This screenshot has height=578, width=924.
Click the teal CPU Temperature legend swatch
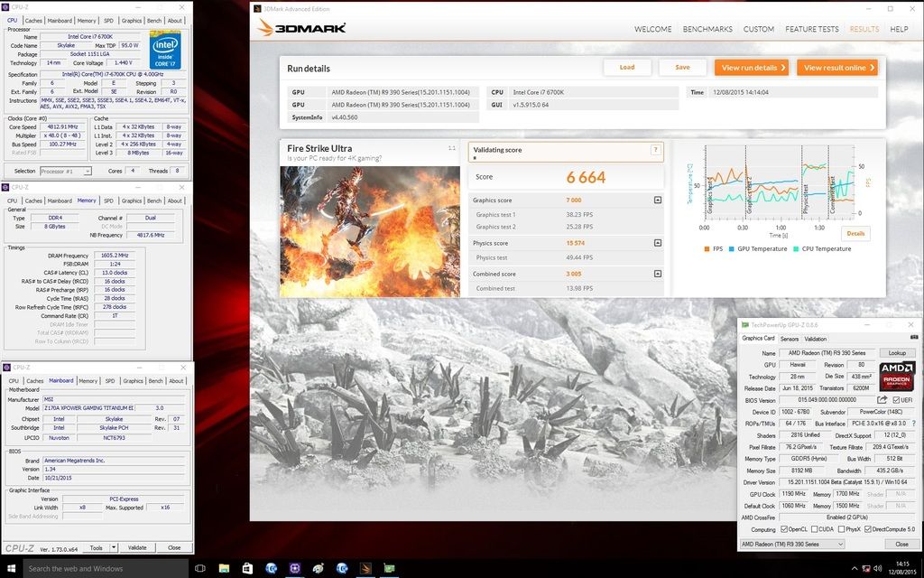tap(796, 249)
